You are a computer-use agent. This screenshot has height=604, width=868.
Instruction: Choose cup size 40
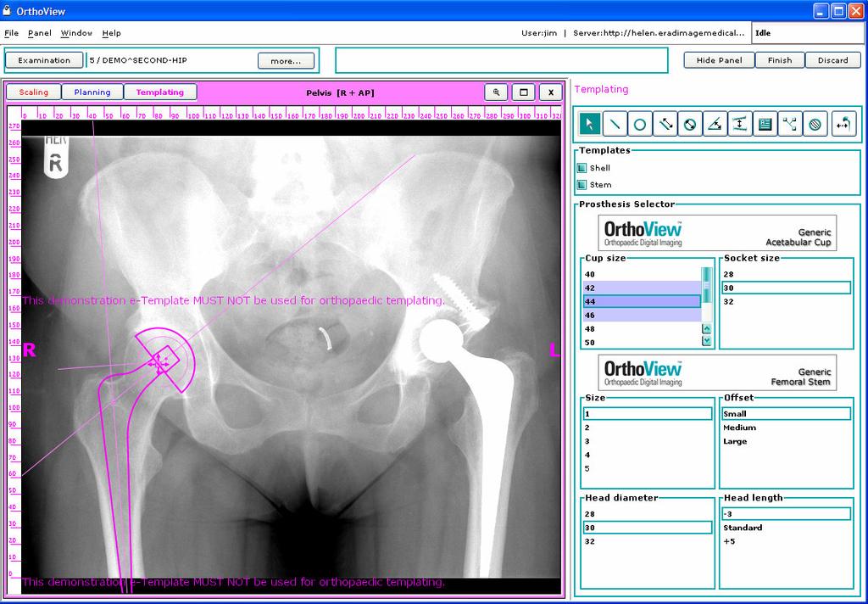pos(643,274)
